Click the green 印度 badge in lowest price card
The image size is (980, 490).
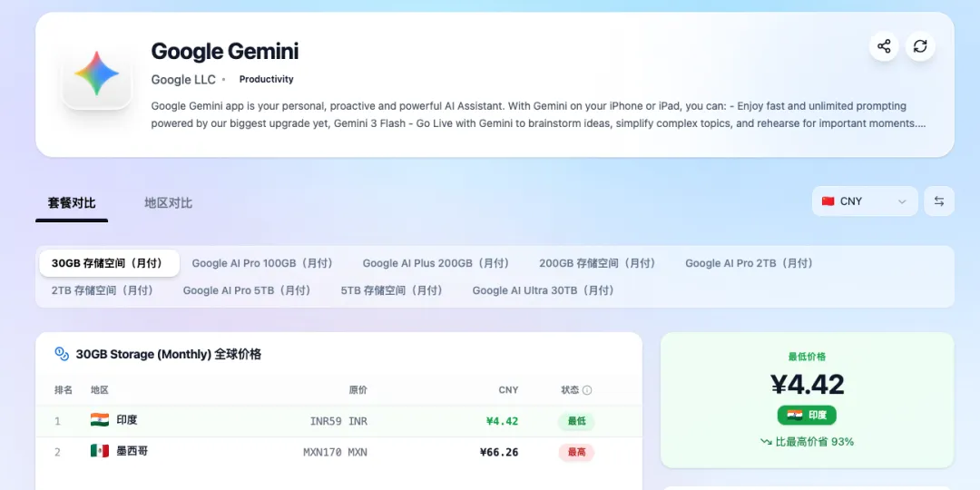pyautogui.click(x=807, y=415)
